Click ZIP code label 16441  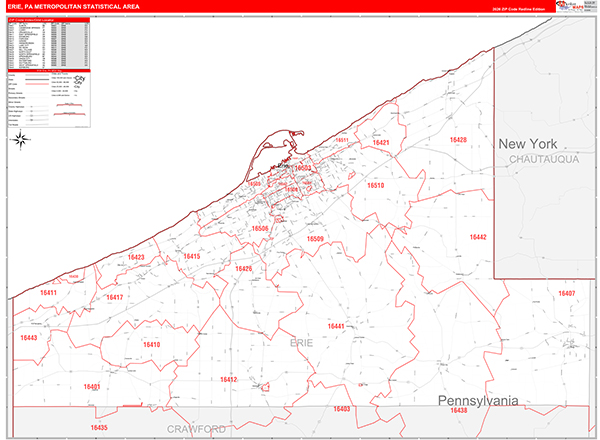coord(336,326)
